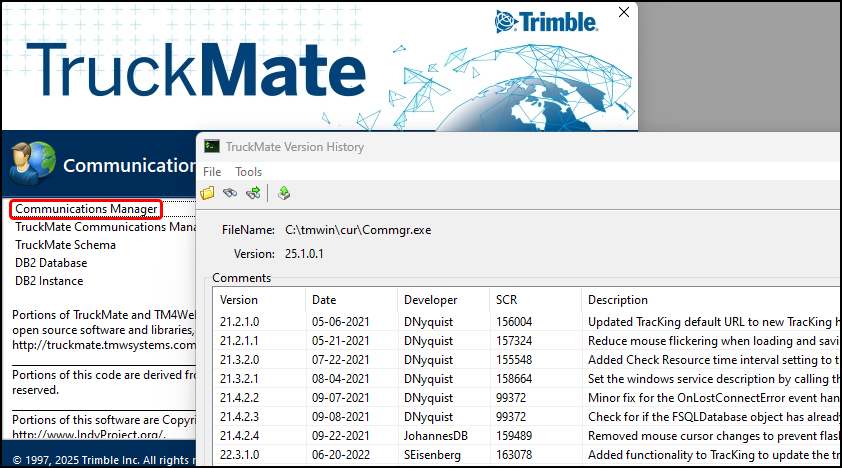Select Communications Manager in the list
The image size is (842, 468).
click(x=86, y=209)
